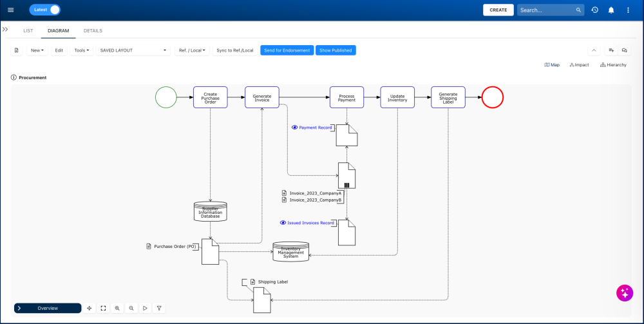Click the Shipping Label file icon
The image size is (644, 324).
253,281
